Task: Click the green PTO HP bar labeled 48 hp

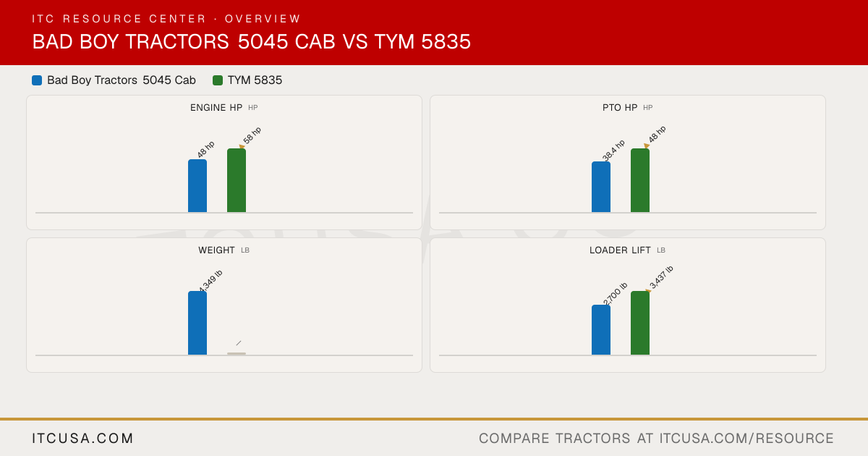Action: pos(640,180)
